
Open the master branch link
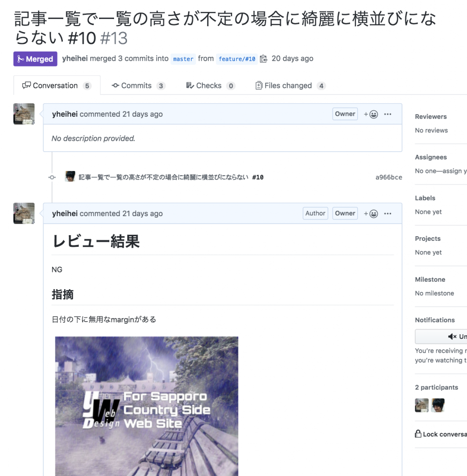183,59
